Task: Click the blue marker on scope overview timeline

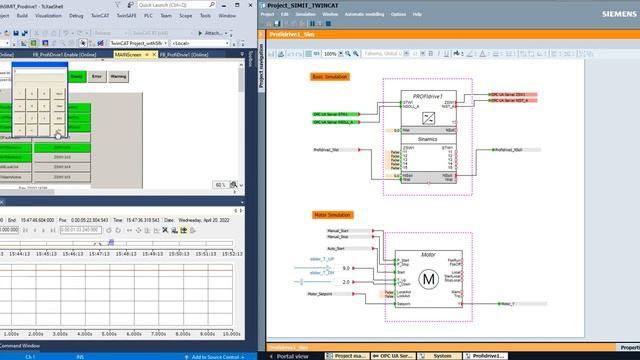Action: [x=111, y=242]
